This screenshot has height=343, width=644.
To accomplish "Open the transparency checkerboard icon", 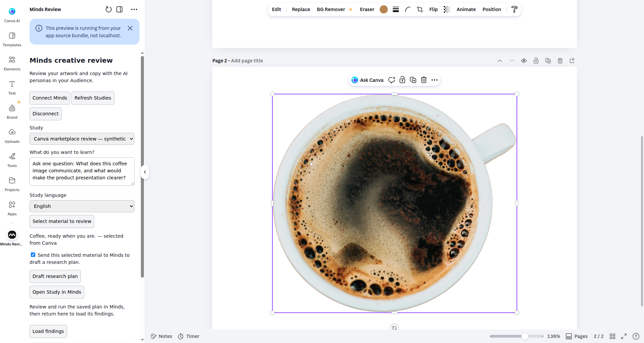I will tap(447, 9).
